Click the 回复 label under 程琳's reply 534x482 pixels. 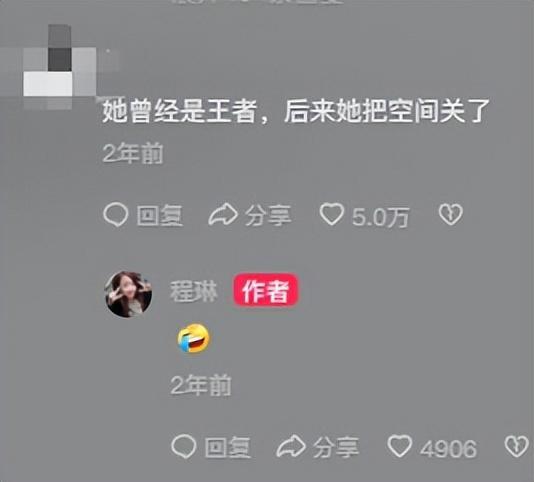click(227, 447)
